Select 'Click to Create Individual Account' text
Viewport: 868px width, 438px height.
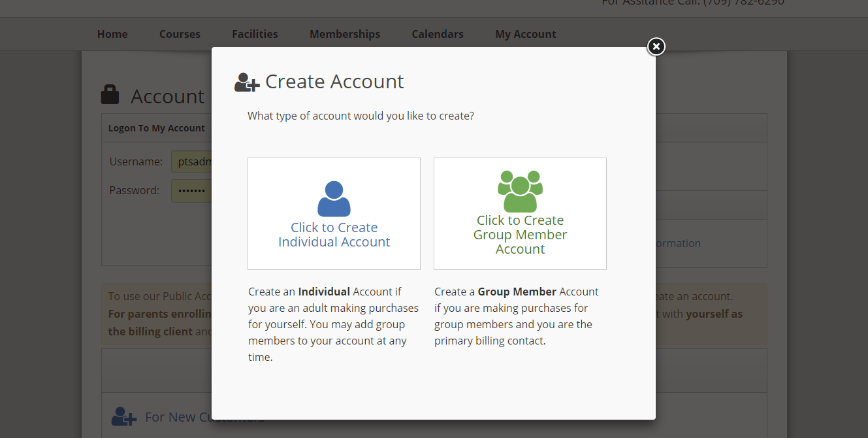pyautogui.click(x=334, y=235)
